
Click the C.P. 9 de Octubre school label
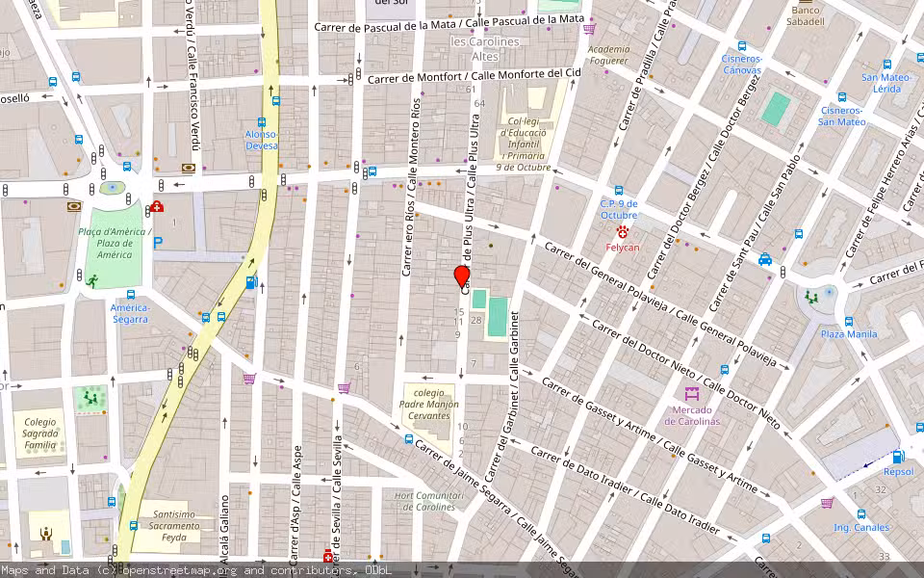point(617,210)
